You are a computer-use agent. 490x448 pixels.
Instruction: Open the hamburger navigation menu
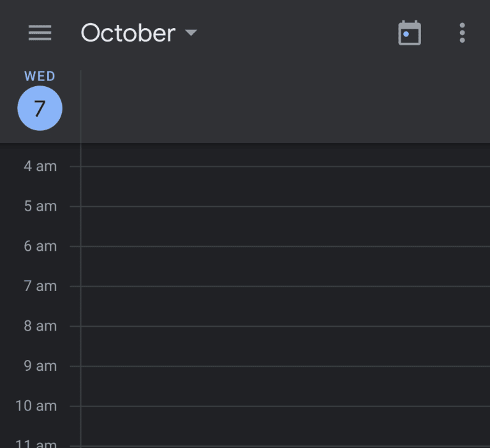40,33
